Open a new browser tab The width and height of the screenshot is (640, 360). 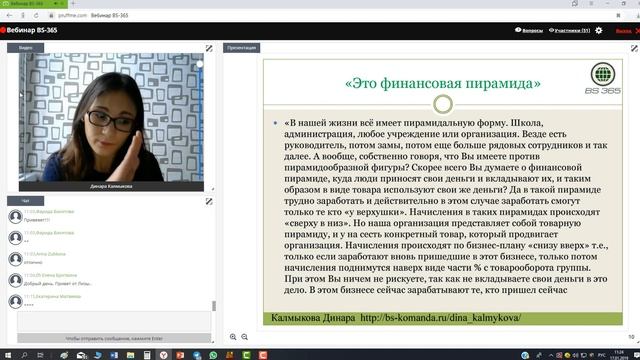click(x=73, y=4)
